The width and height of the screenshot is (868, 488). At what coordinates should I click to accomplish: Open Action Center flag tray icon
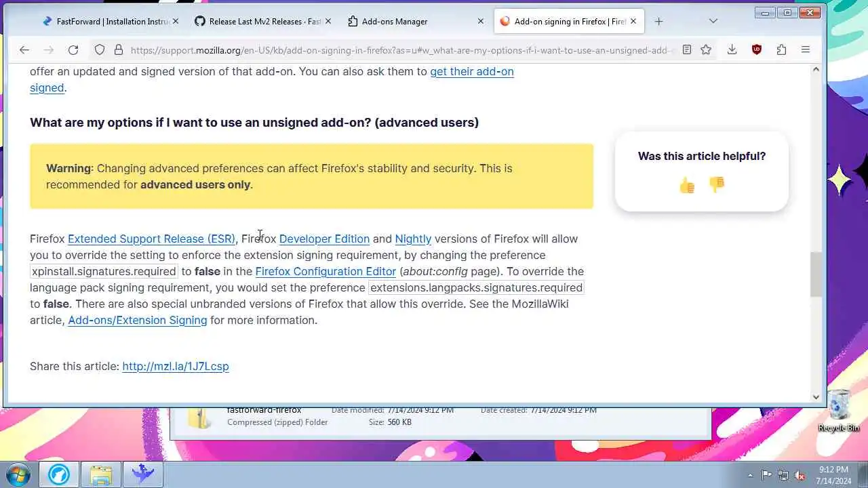click(767, 475)
